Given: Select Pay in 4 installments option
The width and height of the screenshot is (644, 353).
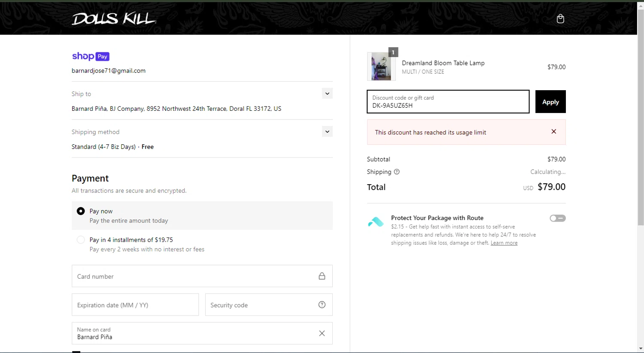Looking at the screenshot, I should tap(81, 240).
